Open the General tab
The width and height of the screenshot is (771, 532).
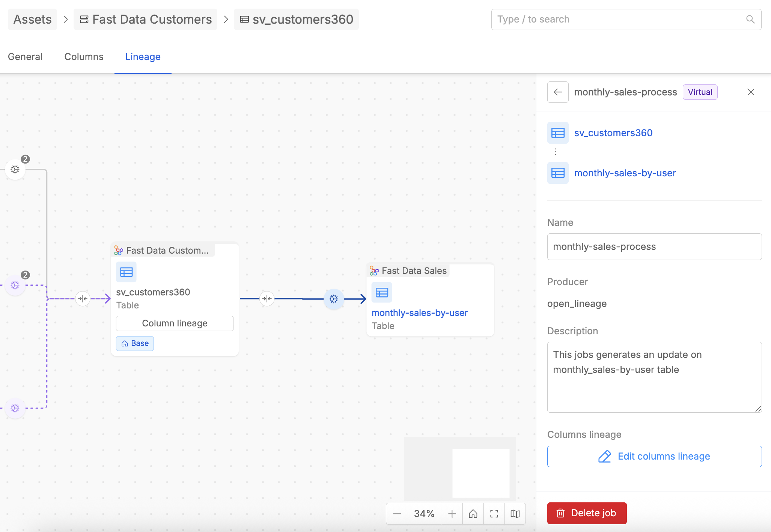pos(25,57)
